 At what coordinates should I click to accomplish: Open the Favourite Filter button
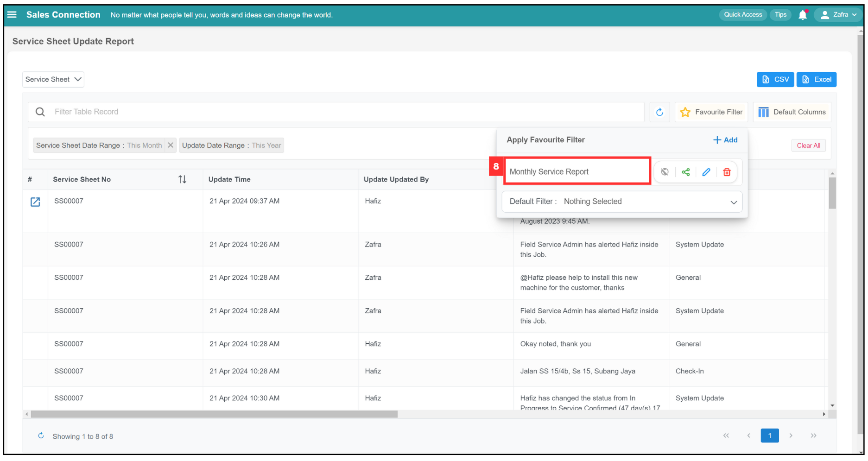(x=711, y=112)
